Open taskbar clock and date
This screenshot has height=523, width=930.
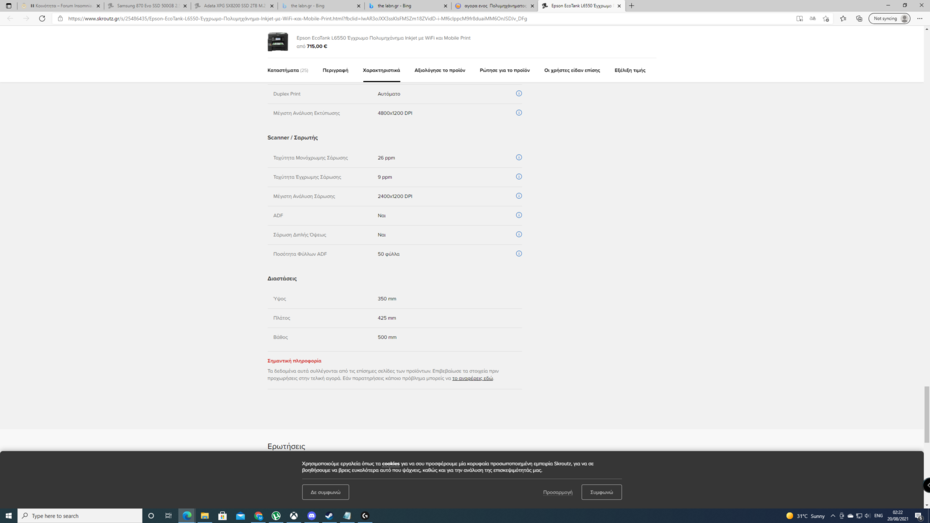coord(897,516)
